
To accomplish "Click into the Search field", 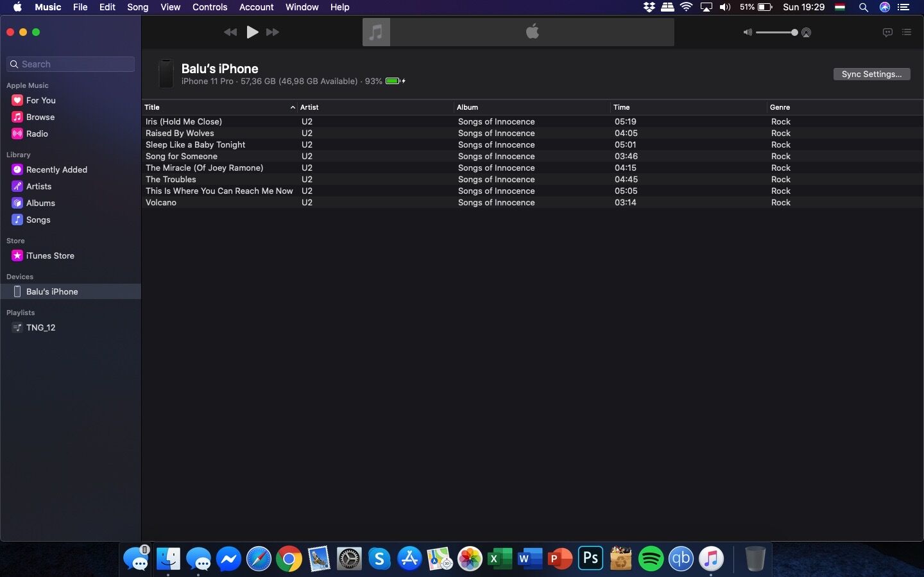I will (x=71, y=64).
